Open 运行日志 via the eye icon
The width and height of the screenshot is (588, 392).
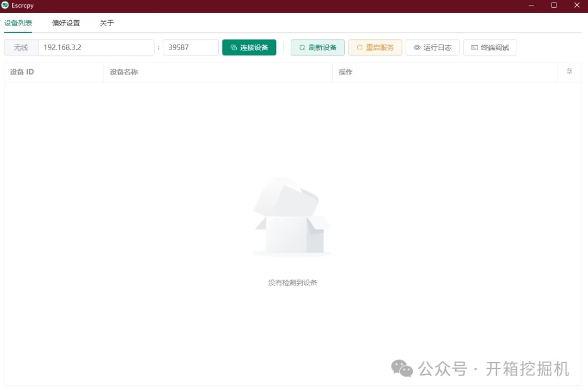[417, 47]
